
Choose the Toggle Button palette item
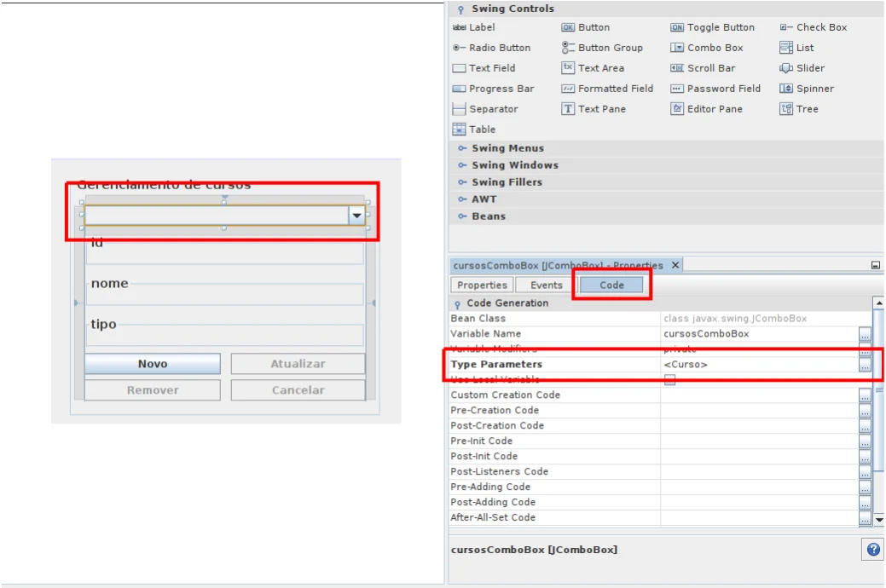[x=712, y=27]
